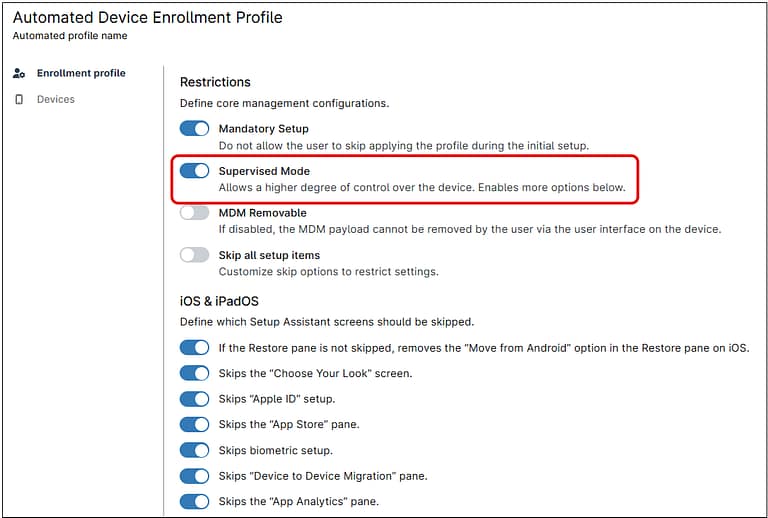768x518 pixels.
Task: Click the Supervised Mode label text
Action: coord(264,171)
